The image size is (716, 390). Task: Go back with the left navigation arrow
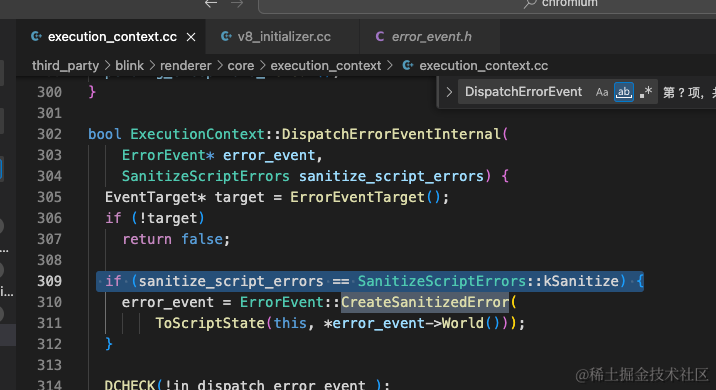[211, 4]
